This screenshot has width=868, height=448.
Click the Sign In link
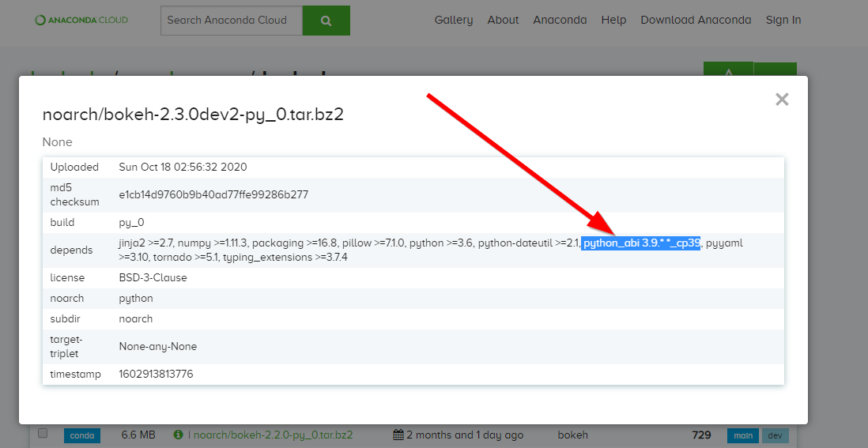(x=783, y=21)
